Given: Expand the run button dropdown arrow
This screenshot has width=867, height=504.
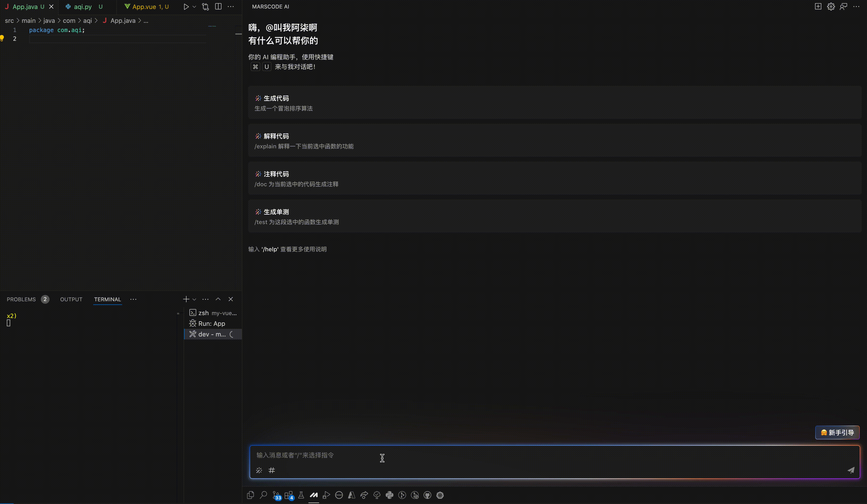Looking at the screenshot, I should [194, 7].
